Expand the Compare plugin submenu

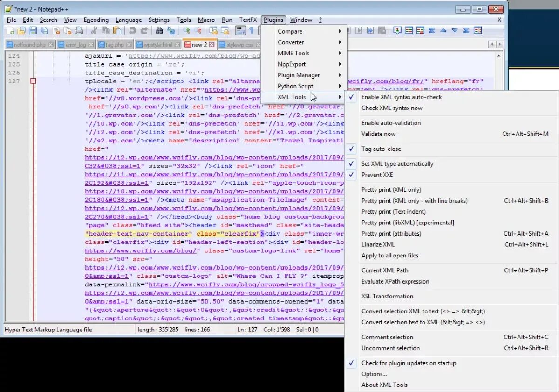coord(304,31)
